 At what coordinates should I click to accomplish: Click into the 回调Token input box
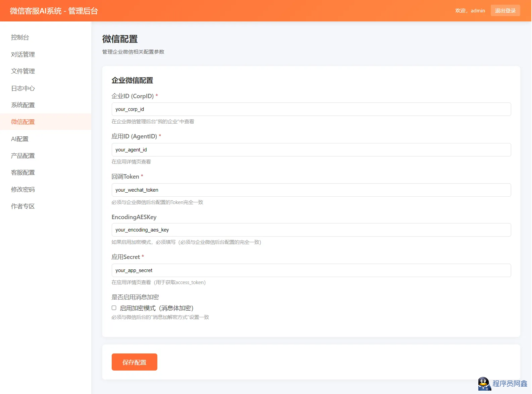click(311, 190)
